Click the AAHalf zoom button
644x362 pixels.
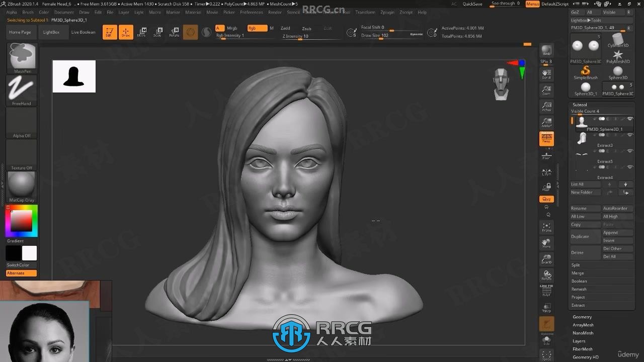546,123
